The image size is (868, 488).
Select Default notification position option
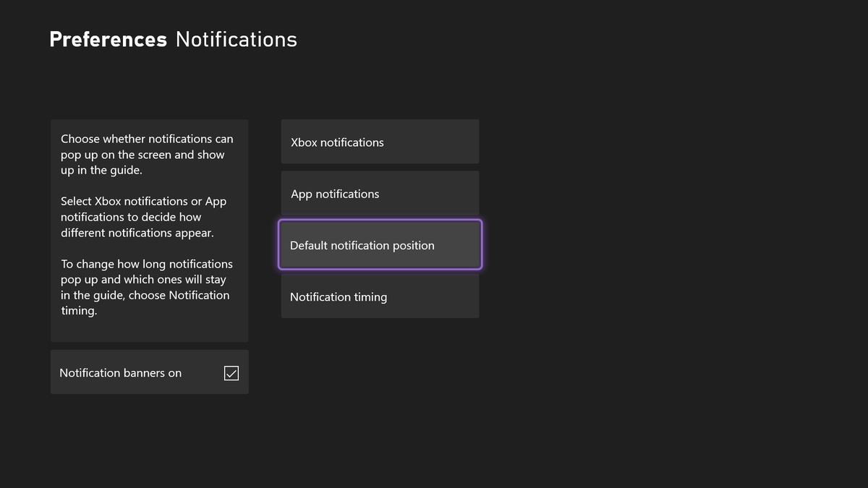(x=380, y=244)
